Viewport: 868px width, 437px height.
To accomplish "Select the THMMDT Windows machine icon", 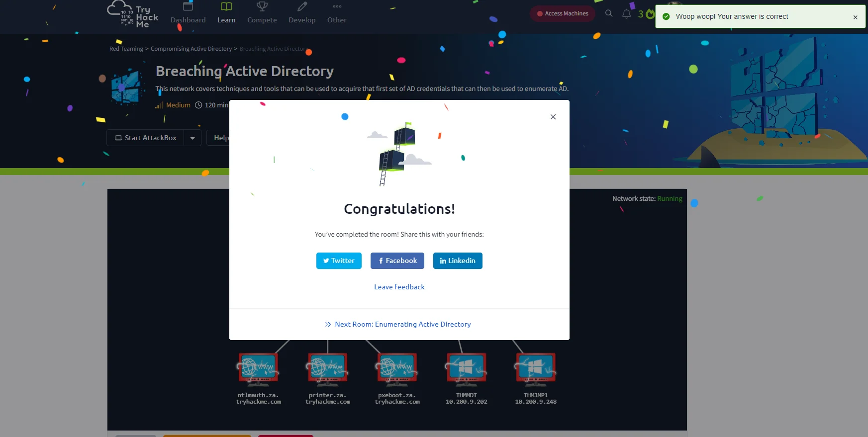I will point(467,369).
